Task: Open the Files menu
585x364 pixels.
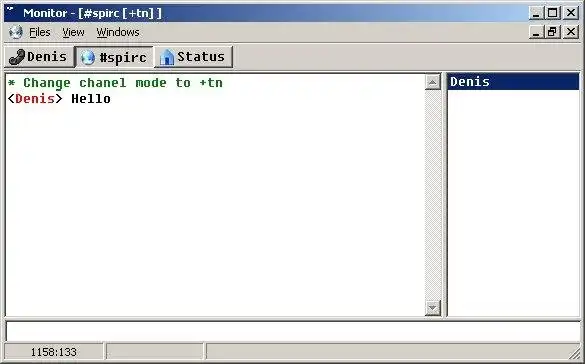Action: click(40, 32)
